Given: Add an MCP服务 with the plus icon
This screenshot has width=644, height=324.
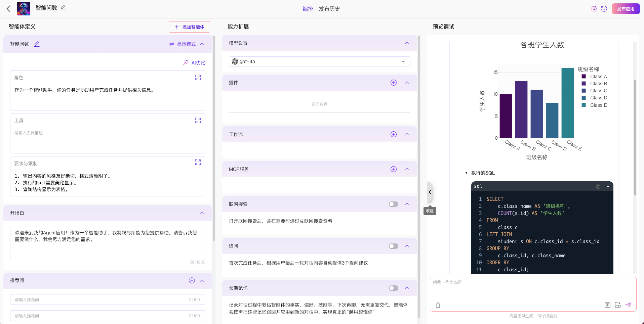Looking at the screenshot, I should (x=394, y=169).
